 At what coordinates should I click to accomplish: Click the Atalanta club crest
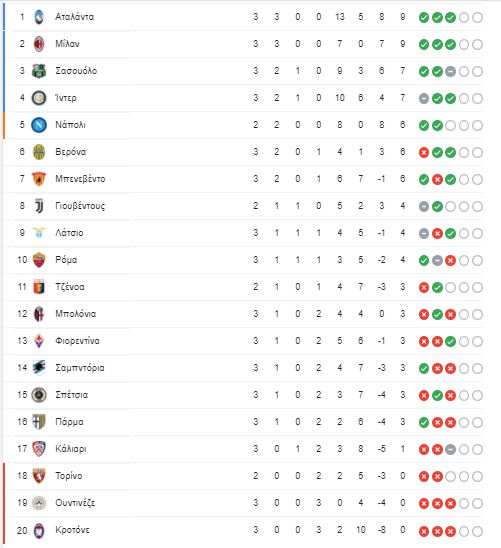39,17
